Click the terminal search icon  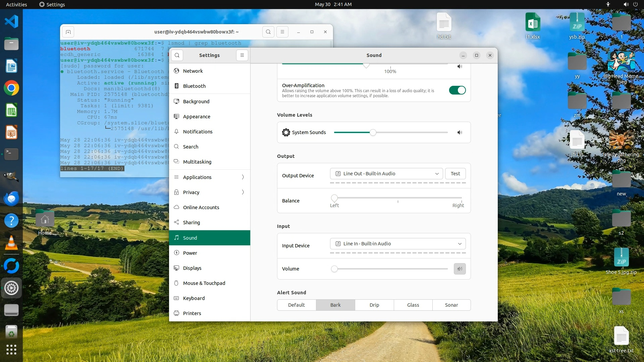pyautogui.click(x=268, y=32)
